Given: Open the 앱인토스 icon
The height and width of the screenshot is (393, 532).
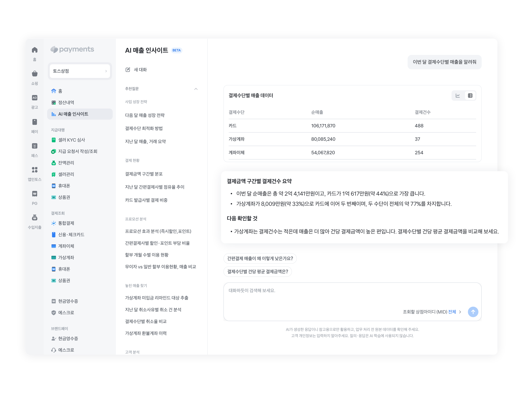Looking at the screenshot, I should (x=35, y=170).
